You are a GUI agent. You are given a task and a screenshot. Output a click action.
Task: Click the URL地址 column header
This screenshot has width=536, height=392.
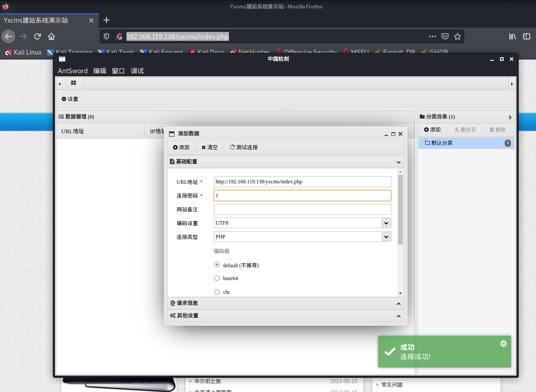pyautogui.click(x=100, y=131)
